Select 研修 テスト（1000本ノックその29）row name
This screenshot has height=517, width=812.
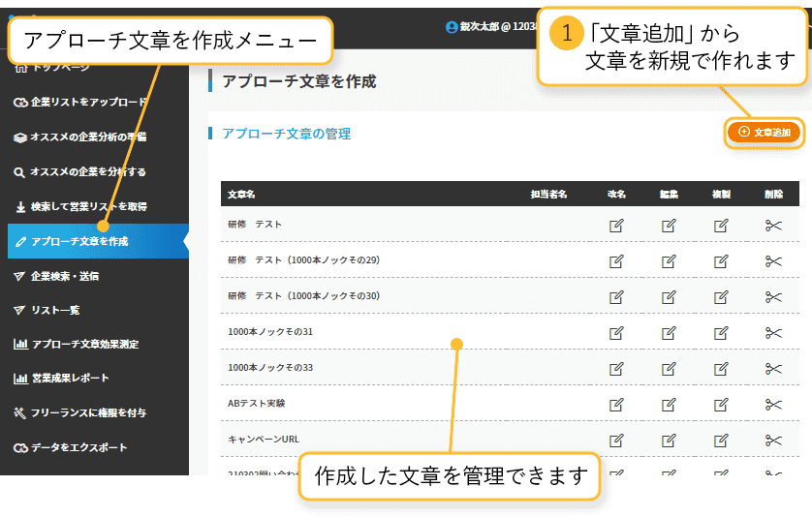click(304, 259)
